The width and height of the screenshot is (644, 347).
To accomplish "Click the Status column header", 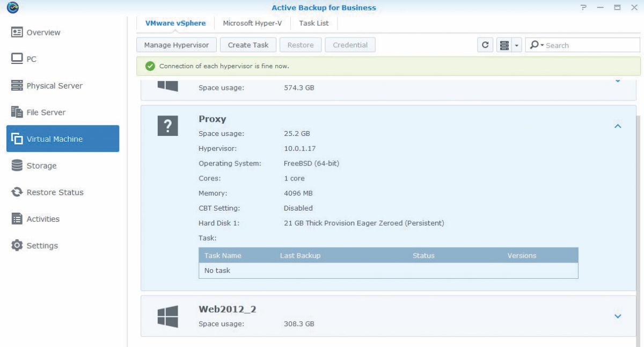I will point(423,255).
